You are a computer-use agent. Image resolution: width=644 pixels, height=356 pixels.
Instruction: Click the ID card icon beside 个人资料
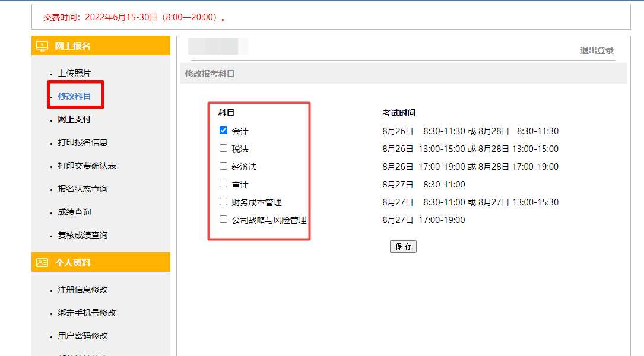(42, 262)
